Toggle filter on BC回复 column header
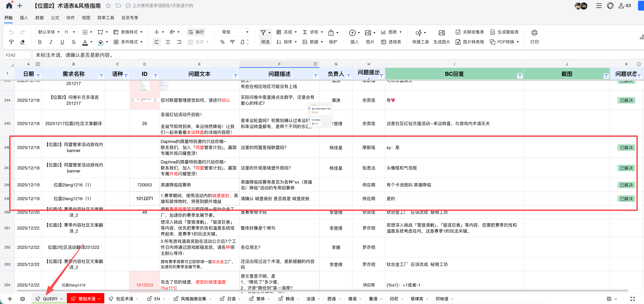Viewport: 644px width, 304px height. pos(520,76)
